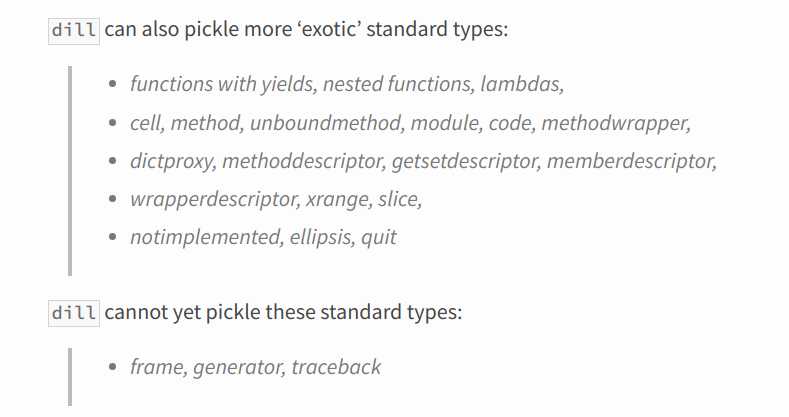Image resolution: width=789 pixels, height=417 pixels.
Task: Click the word 'traceback'
Action: click(x=336, y=367)
